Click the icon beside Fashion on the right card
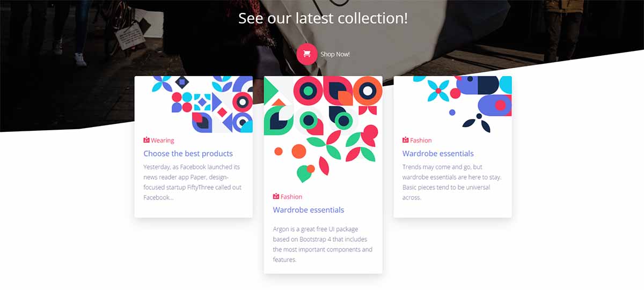The width and height of the screenshot is (644, 290). tap(406, 140)
